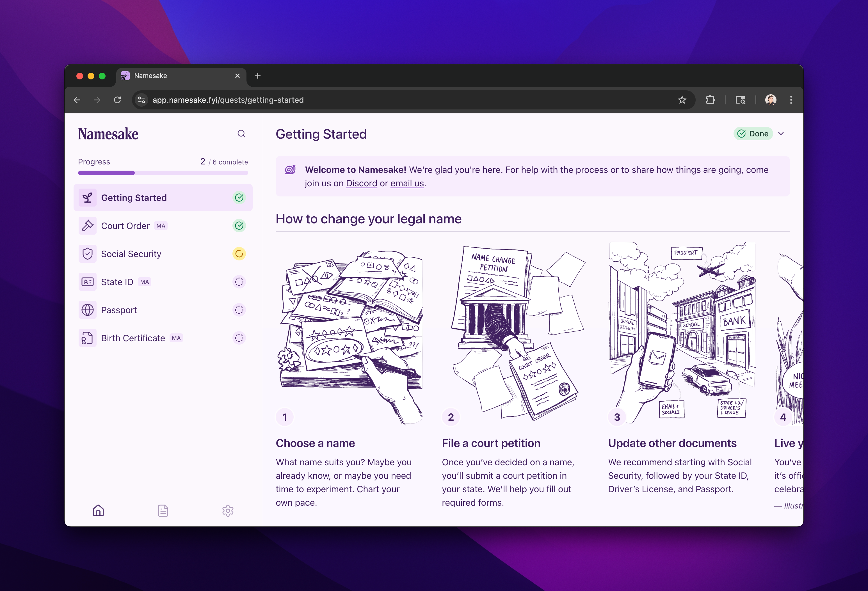View site information icon in address bar
Image resolution: width=868 pixels, height=591 pixels.
[x=141, y=100]
